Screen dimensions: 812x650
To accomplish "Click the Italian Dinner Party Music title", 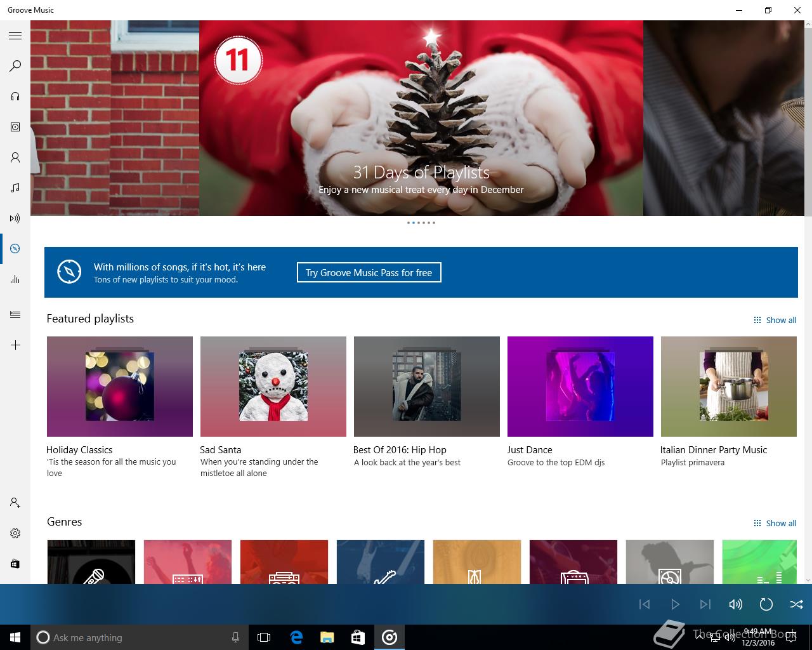I will point(714,449).
